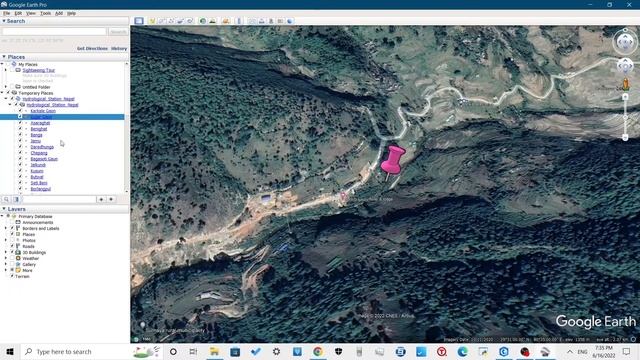This screenshot has width=640, height=360.
Task: Expand the 3D Buildings layer
Action: pyautogui.click(x=6, y=252)
